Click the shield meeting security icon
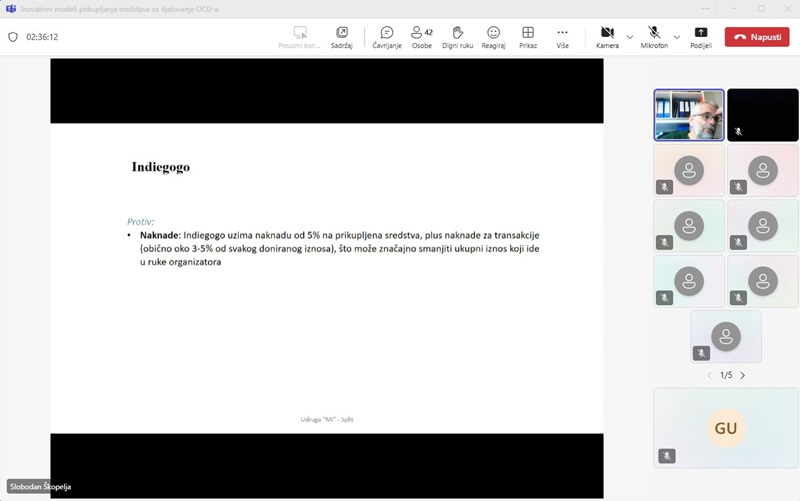This screenshot has height=501, width=800. [13, 37]
